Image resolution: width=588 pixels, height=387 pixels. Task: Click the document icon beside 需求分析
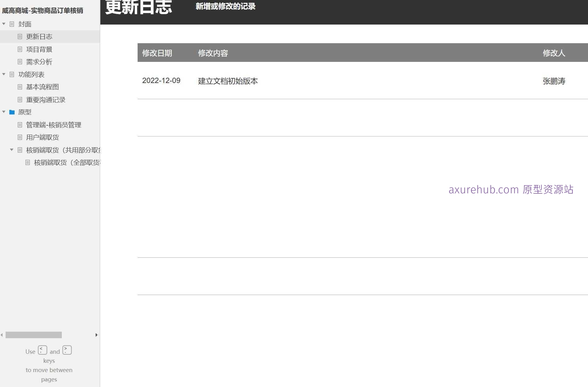click(20, 62)
